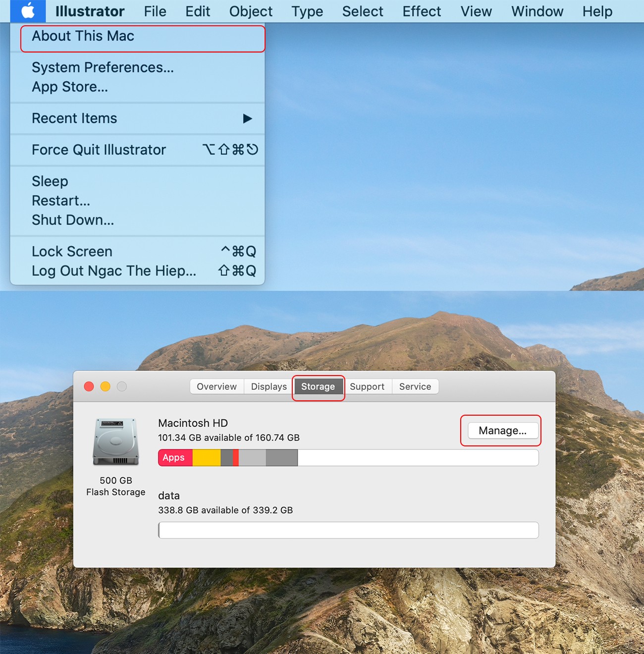Viewport: 644px width, 654px height.
Task: Select Lock Screen menu entry
Action: pos(137,252)
